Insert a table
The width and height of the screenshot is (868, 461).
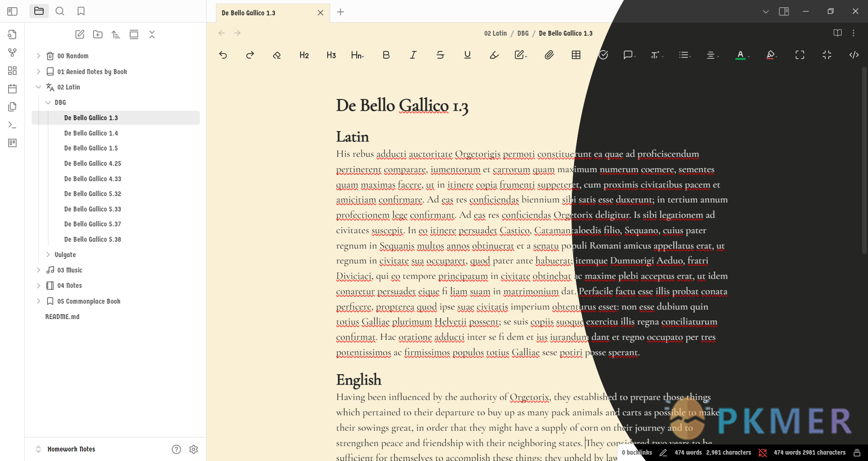point(576,55)
